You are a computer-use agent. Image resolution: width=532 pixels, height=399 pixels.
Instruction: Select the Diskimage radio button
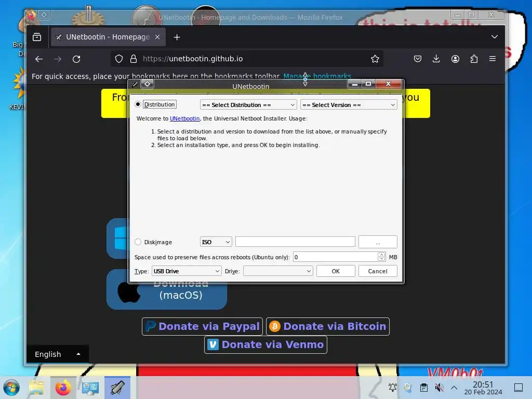coord(138,242)
